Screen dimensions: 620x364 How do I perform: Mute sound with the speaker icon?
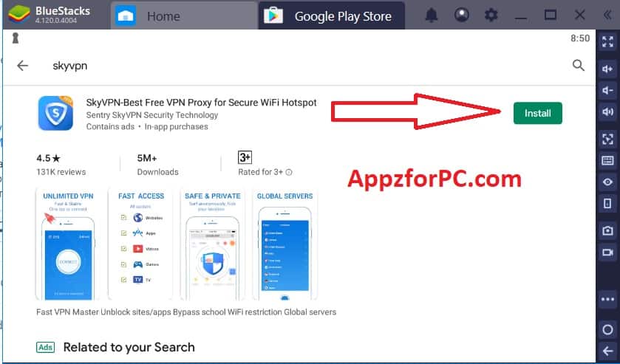pos(607,111)
